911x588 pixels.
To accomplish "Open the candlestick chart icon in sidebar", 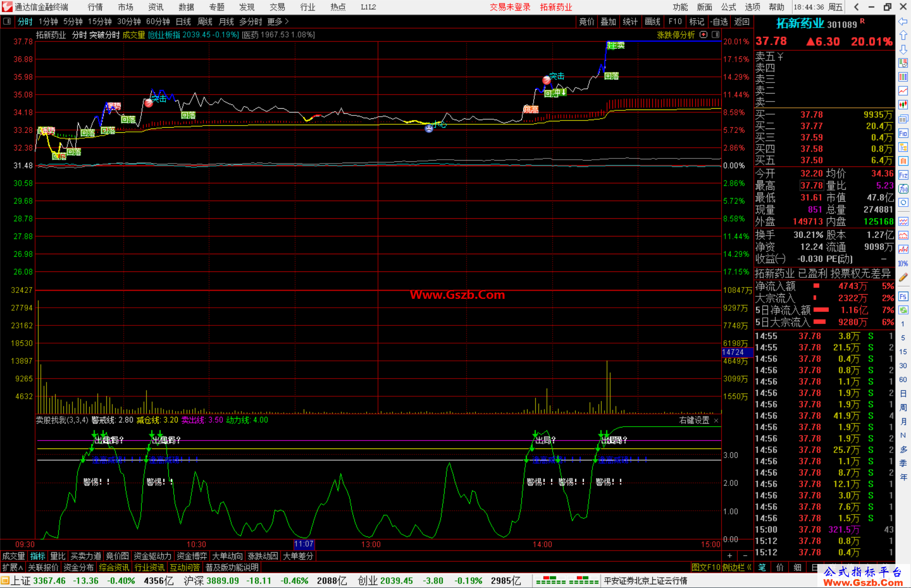I will click(x=903, y=105).
